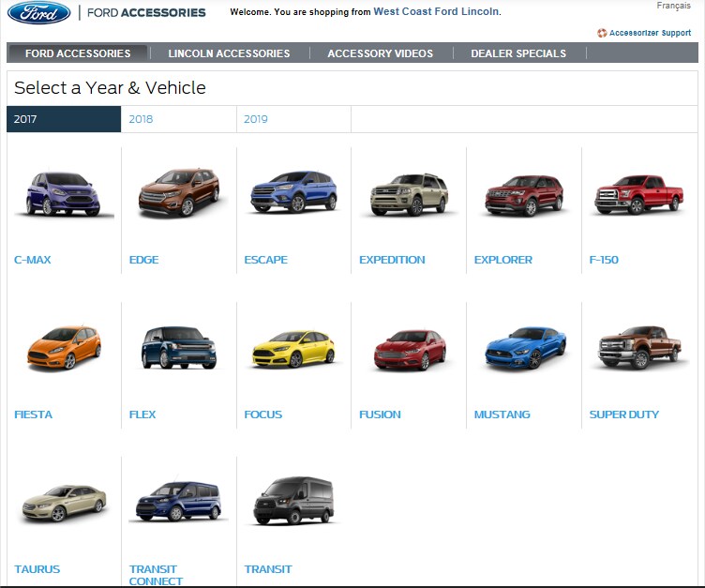Screen dimensions: 705x588
Task: Click the brown Super Duty truck image
Action: [x=639, y=348]
